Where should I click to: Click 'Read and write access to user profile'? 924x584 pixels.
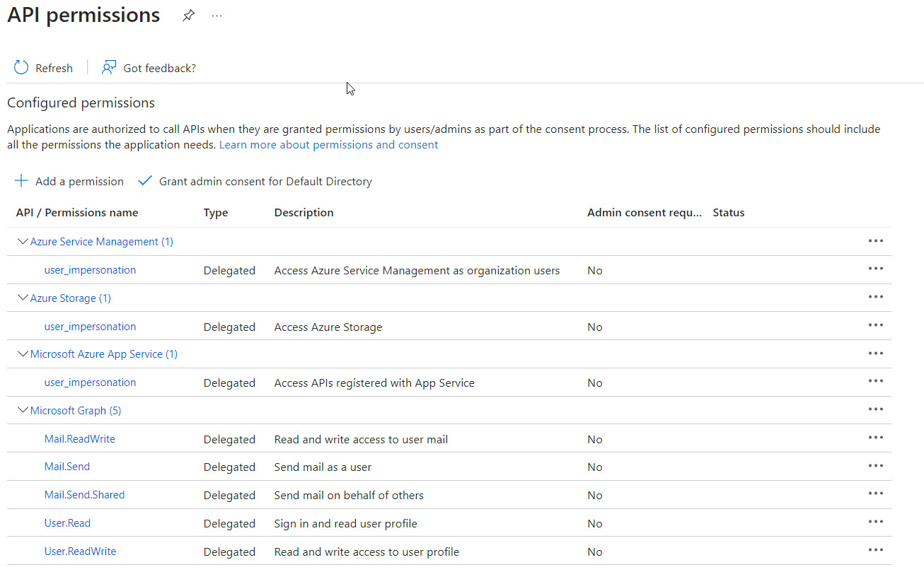(x=366, y=552)
